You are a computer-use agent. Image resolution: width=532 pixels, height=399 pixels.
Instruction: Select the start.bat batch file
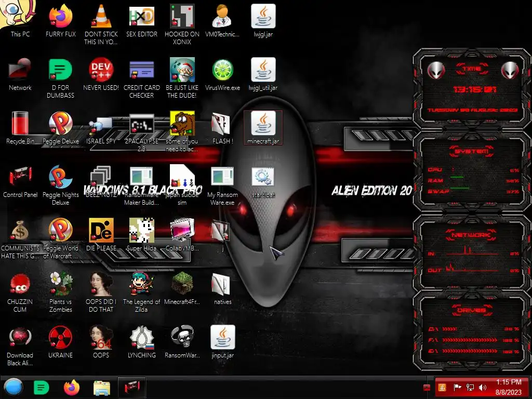tap(263, 181)
